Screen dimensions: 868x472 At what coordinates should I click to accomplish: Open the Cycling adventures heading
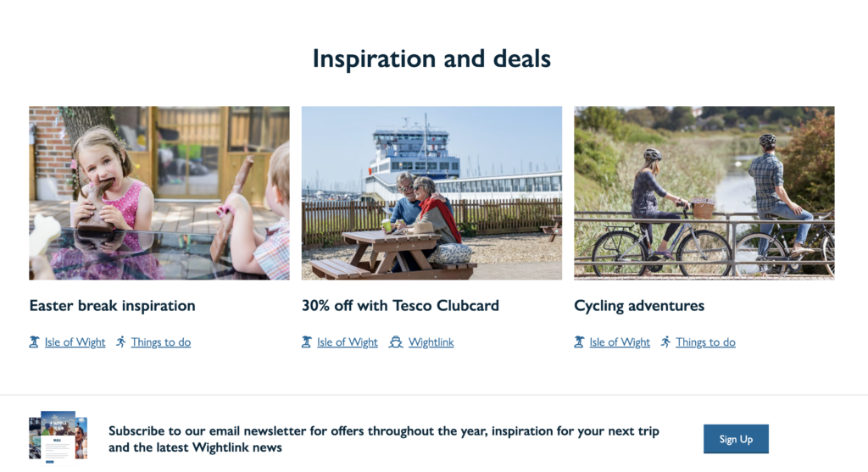click(x=639, y=305)
